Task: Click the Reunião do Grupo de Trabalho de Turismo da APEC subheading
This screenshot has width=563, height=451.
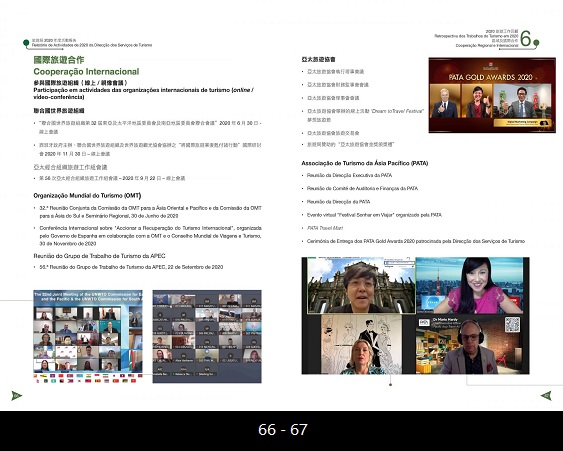Action: [99, 256]
